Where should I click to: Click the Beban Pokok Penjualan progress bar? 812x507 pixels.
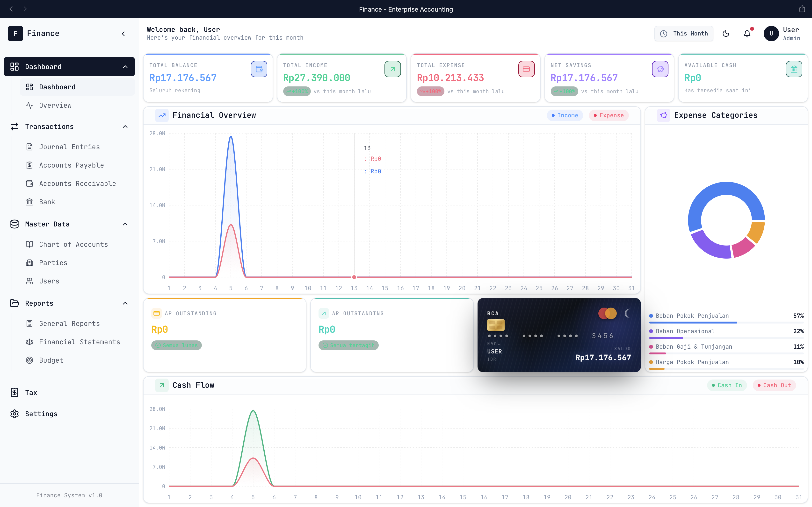coord(726,323)
